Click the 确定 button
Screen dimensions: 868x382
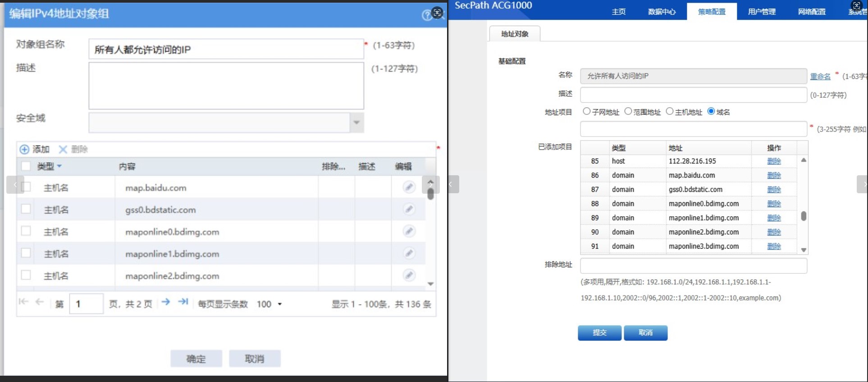click(196, 359)
